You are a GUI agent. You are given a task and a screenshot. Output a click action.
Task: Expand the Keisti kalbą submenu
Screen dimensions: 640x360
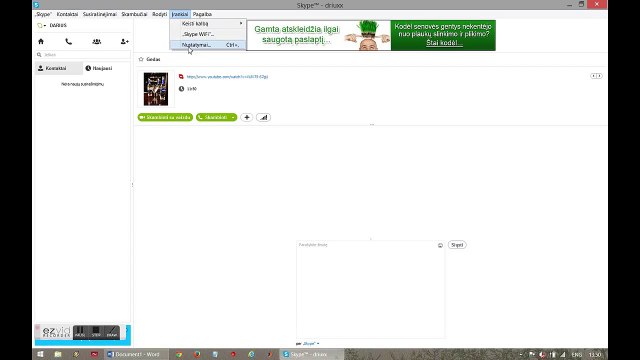[208, 24]
